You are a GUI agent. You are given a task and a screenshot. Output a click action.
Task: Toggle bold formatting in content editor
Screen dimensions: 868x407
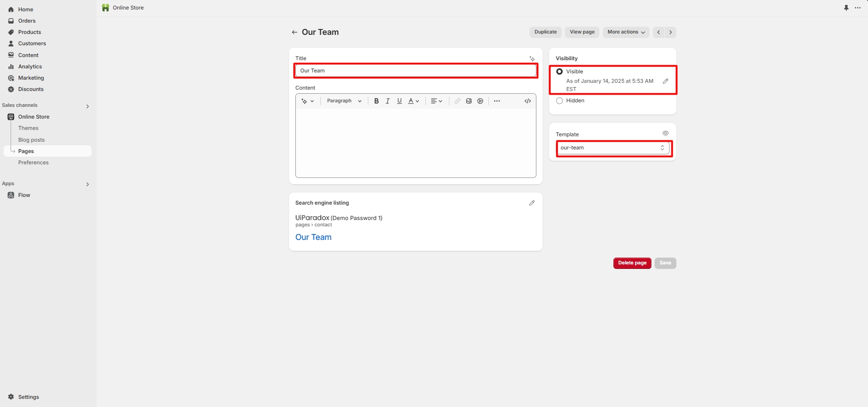point(376,101)
